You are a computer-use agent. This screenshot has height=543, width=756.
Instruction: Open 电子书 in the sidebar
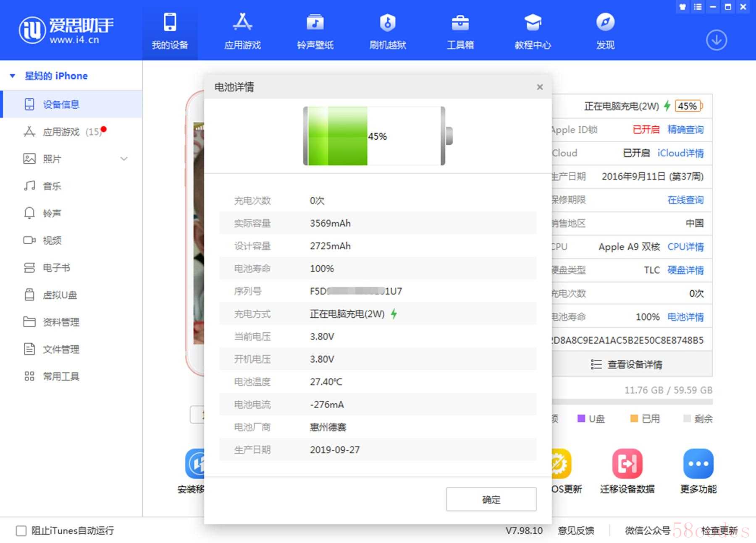pyautogui.click(x=71, y=268)
